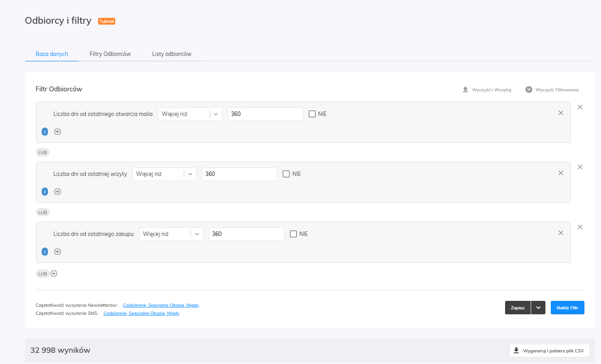
Task: Click the Wyczyść Filtrowanie X circle icon
Action: point(529,90)
